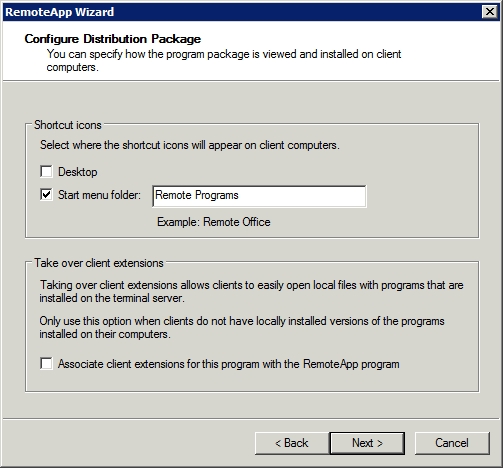Click the Take over client extensions group title

99,263
